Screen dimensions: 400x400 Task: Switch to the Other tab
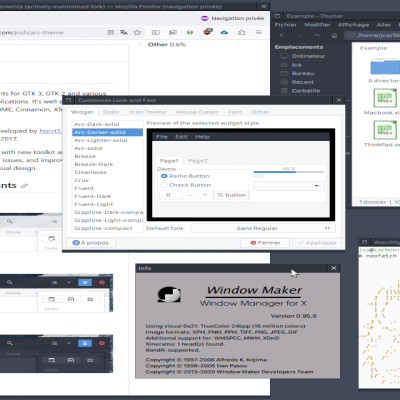[x=261, y=112]
